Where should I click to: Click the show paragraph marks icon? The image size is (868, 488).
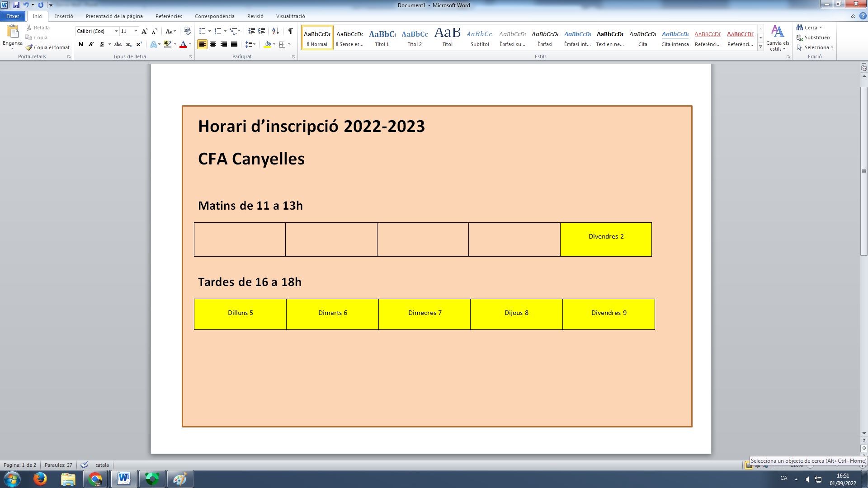pos(291,31)
